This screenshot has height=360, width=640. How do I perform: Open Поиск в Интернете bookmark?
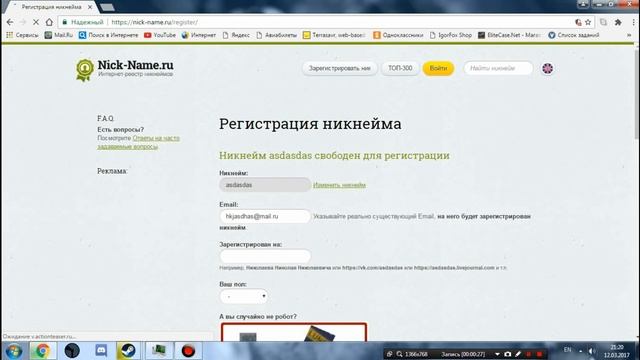click(109, 35)
